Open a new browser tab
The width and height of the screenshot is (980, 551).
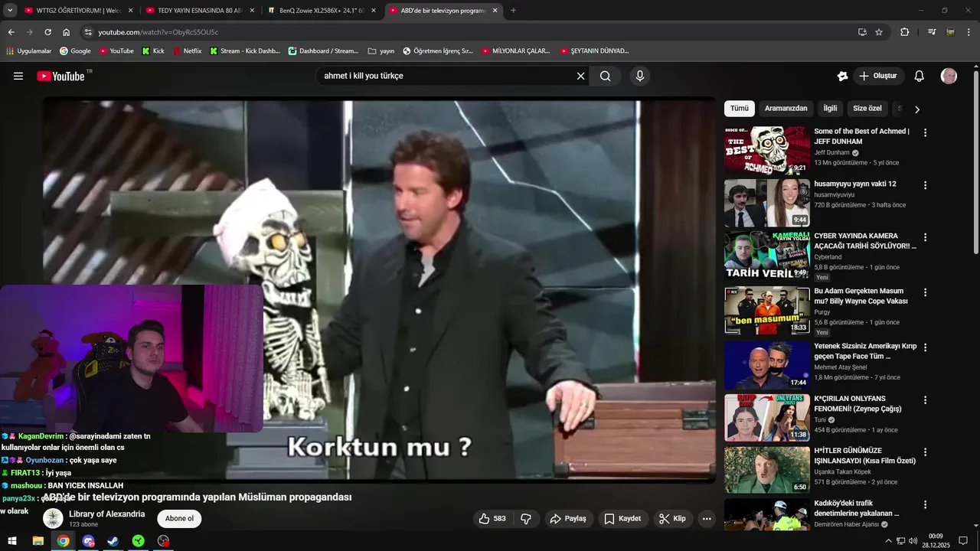coord(513,11)
